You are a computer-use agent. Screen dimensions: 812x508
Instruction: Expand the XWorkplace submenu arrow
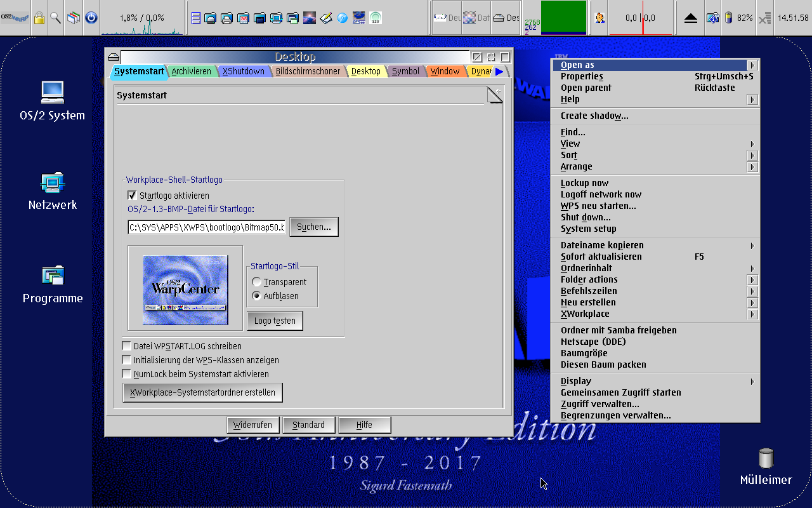752,314
